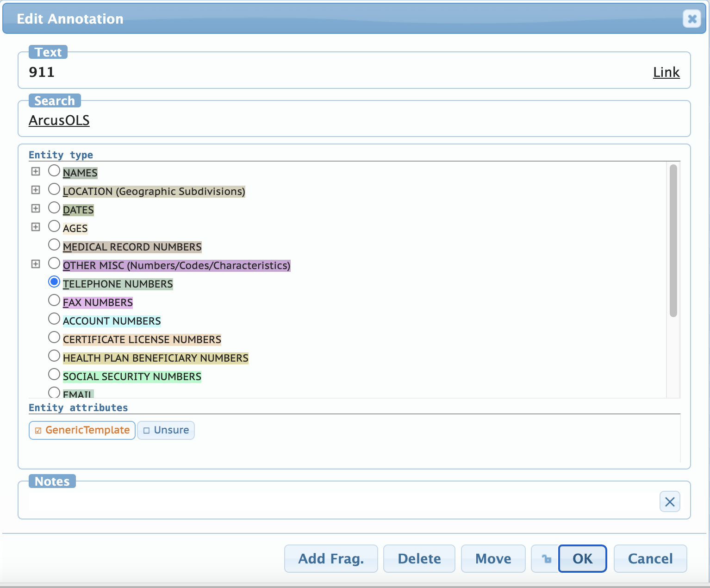Click the annotation text '911'
Viewport: 710px width, 588px height.
[42, 72]
